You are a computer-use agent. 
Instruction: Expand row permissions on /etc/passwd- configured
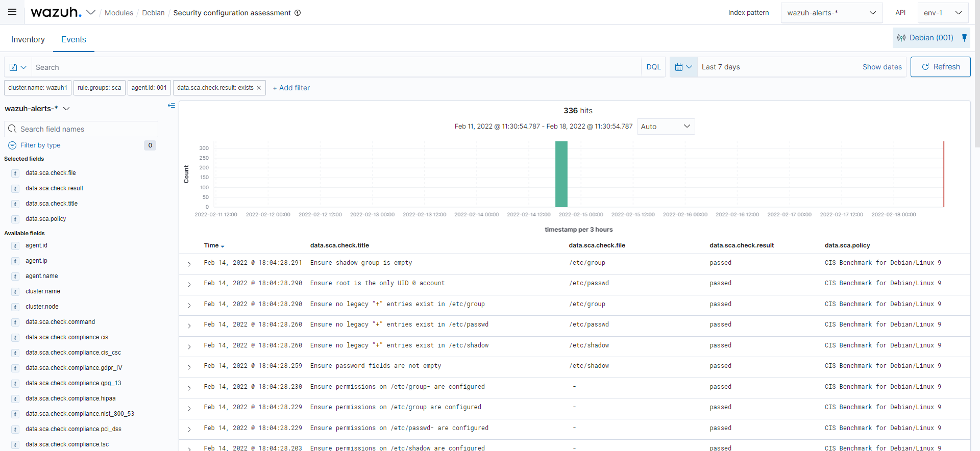[189, 429]
